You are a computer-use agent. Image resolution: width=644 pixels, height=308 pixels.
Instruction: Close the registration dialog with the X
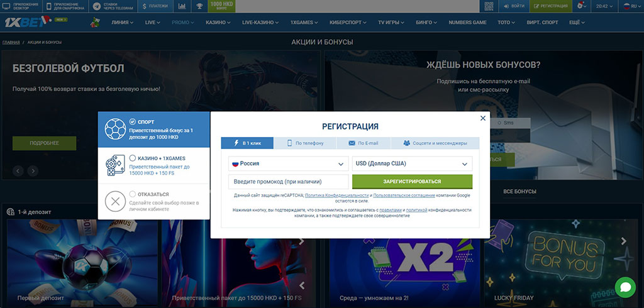pyautogui.click(x=483, y=118)
